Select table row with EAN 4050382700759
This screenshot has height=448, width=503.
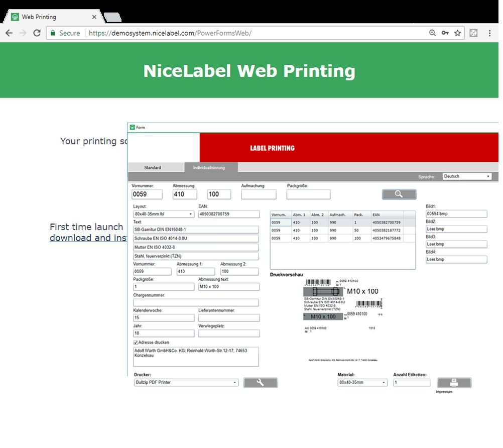coord(343,222)
